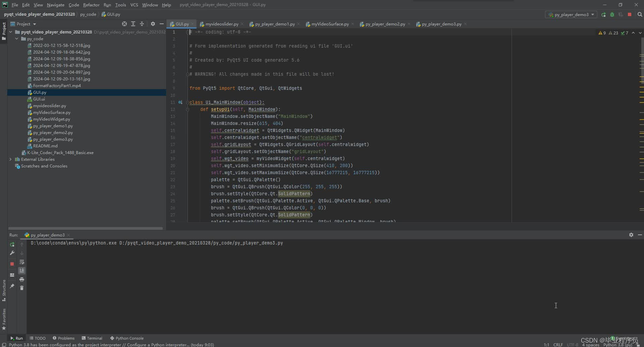Go to previous highlighted error arrow
The width and height of the screenshot is (644, 347).
(633, 33)
